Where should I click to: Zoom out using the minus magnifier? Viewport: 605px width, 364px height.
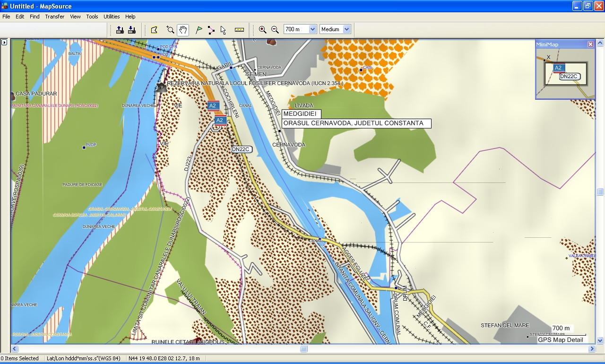coord(275,29)
